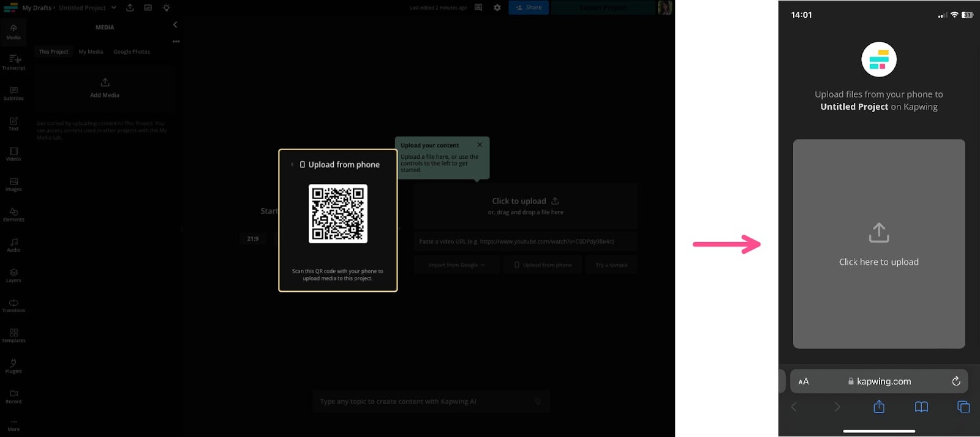
Task: Open the Transitions sidebar tool
Action: 13,305
